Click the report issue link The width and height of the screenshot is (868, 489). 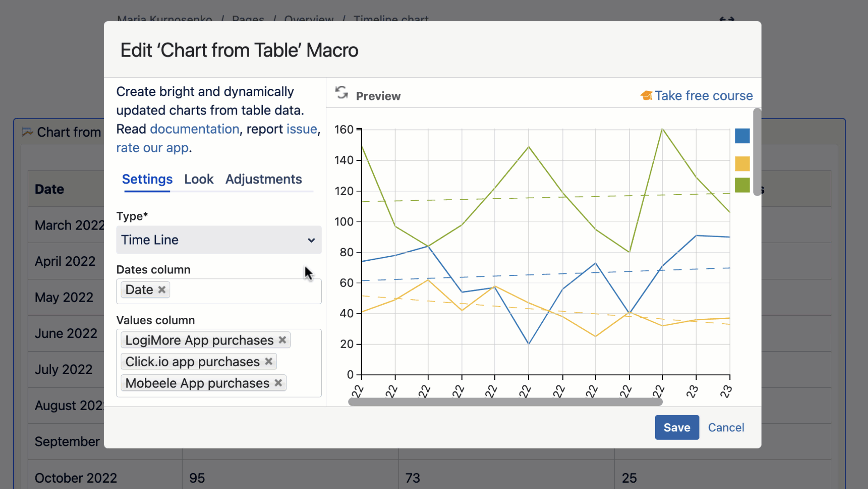pyautogui.click(x=302, y=129)
